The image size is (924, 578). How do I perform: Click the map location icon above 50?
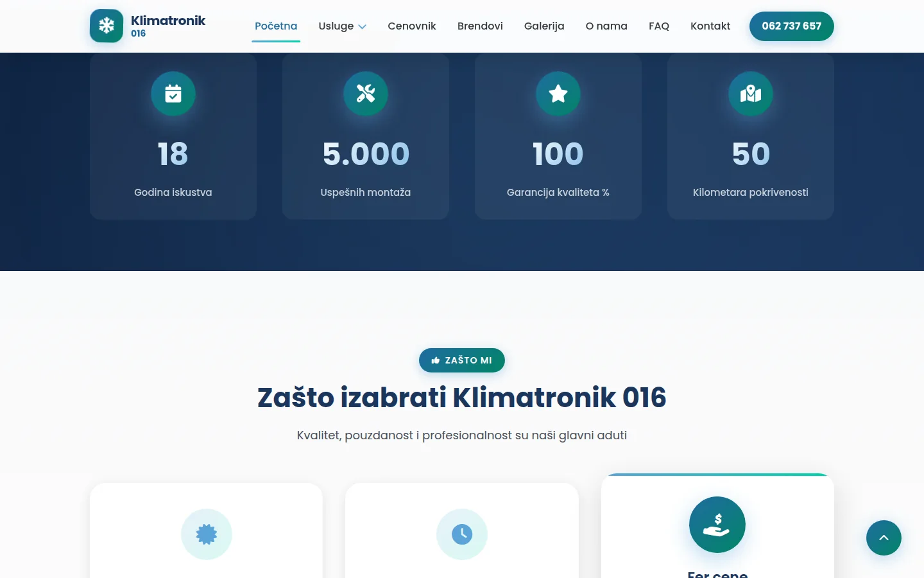(751, 94)
